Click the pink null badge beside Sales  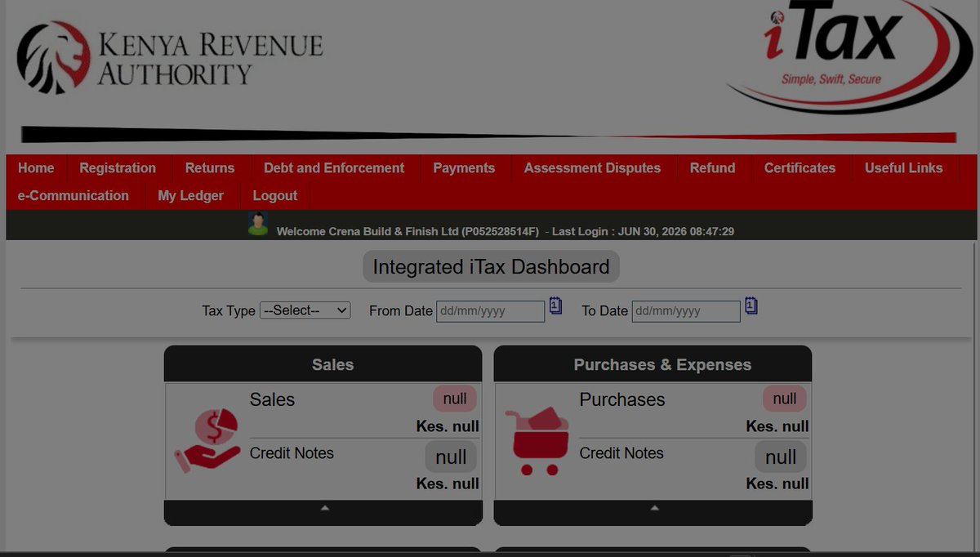455,399
